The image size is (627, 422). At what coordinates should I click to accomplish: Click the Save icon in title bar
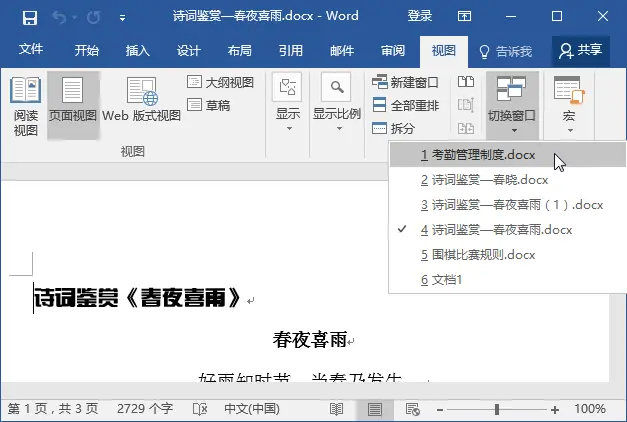click(29, 18)
